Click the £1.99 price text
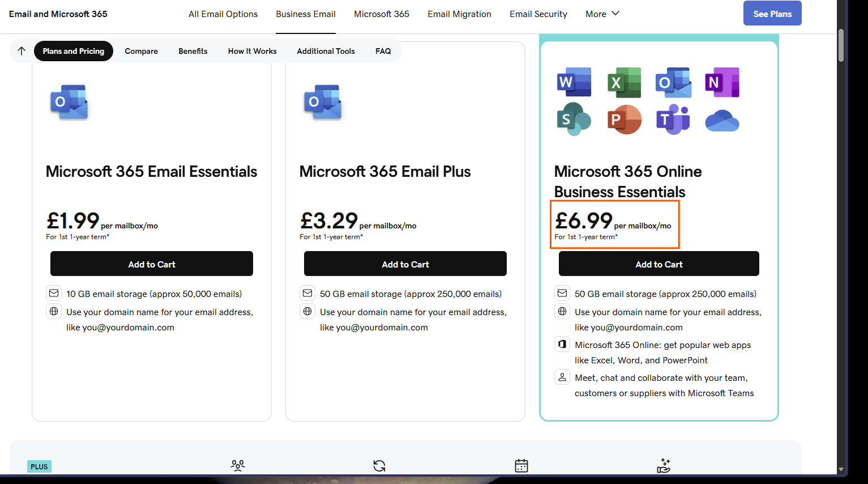The height and width of the screenshot is (484, 868). click(73, 220)
